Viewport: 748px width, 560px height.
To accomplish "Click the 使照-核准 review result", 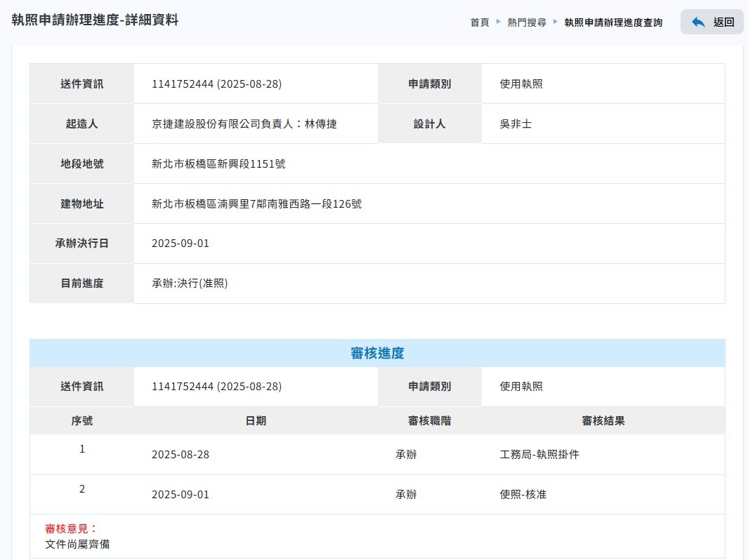I will (523, 495).
